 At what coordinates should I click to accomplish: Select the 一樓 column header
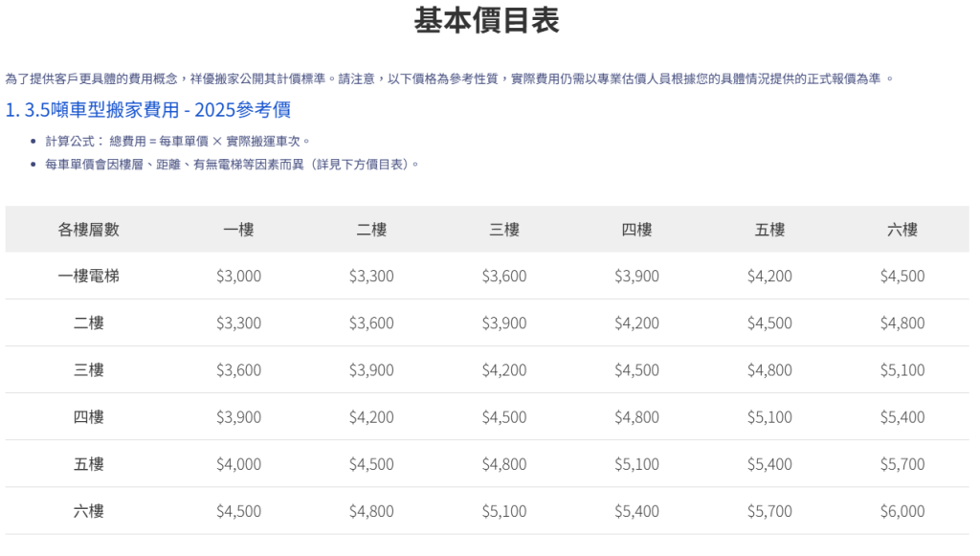click(238, 230)
